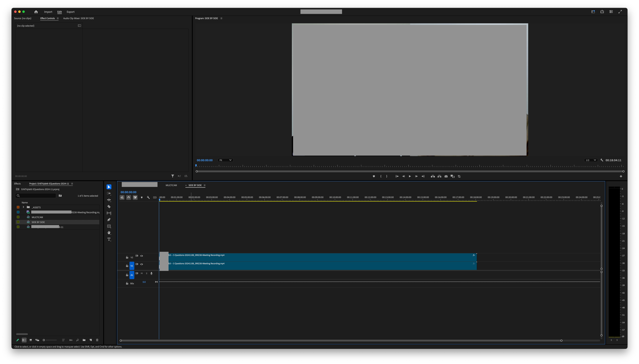This screenshot has width=639, height=364.
Task: Open the 1/2 playback resolution dropdown
Action: tap(591, 160)
